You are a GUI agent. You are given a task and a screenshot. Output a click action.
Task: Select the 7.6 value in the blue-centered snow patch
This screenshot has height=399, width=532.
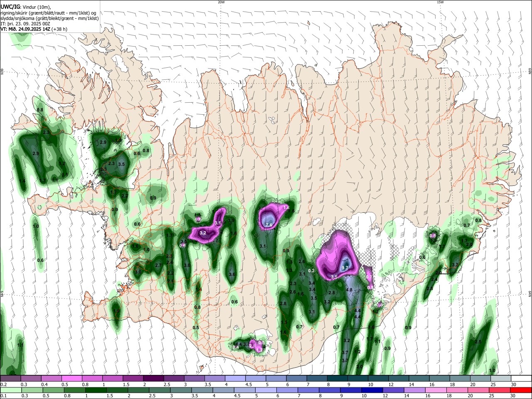268,225
